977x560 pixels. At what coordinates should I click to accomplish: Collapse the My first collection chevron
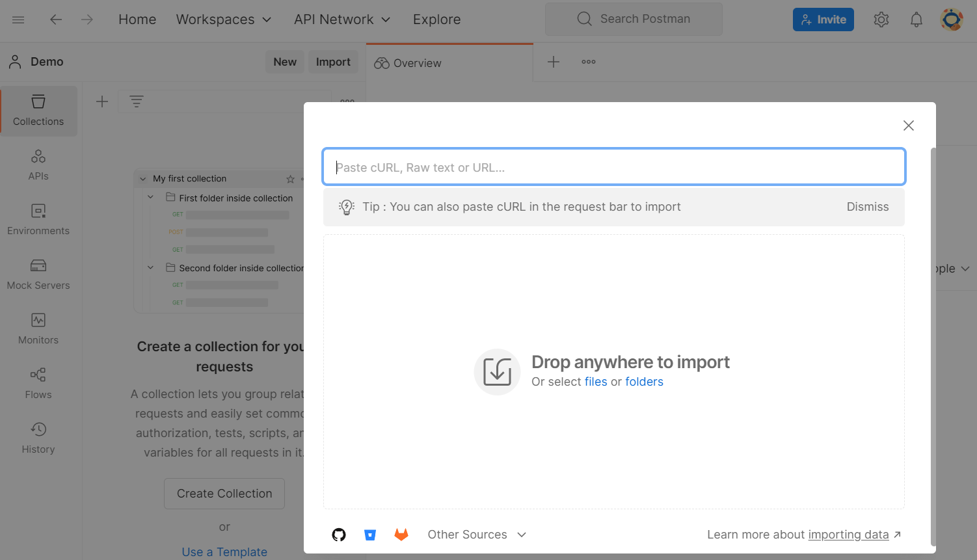pyautogui.click(x=143, y=179)
